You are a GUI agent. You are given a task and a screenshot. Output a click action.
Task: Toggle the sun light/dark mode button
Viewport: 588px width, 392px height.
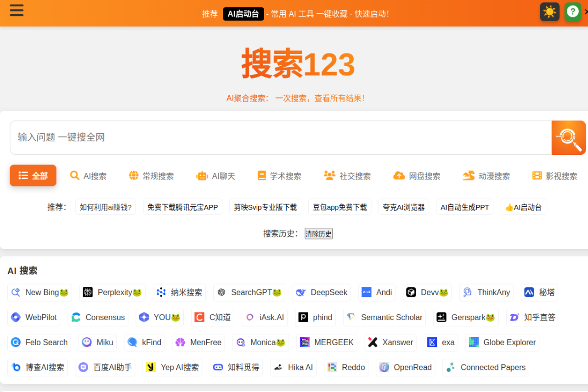click(549, 12)
